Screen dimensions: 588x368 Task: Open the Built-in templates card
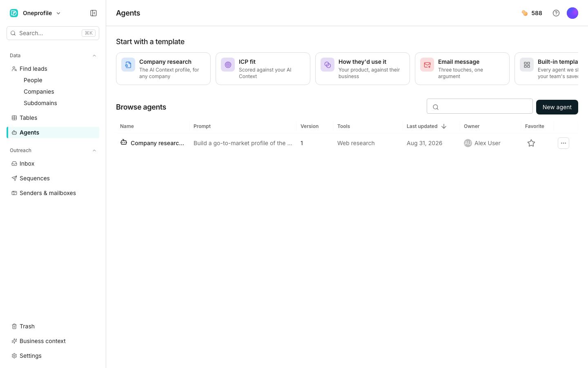point(547,69)
